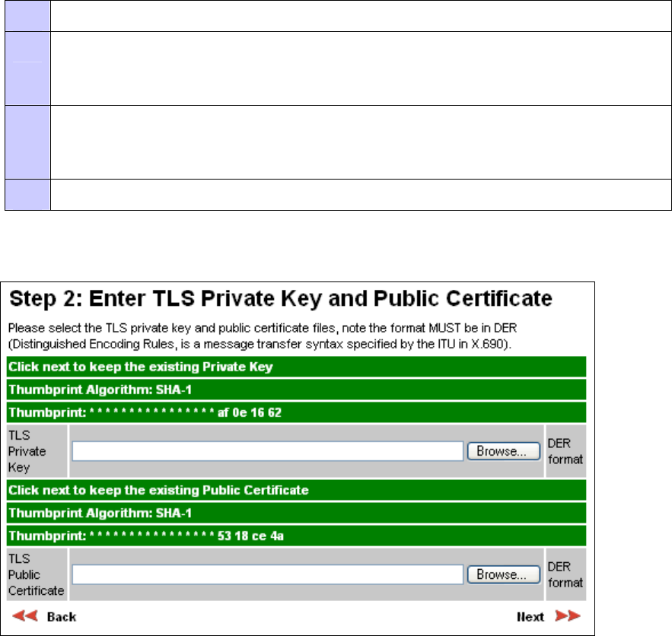
Task: Browse for the TLS Private Key file
Action: coord(504,451)
